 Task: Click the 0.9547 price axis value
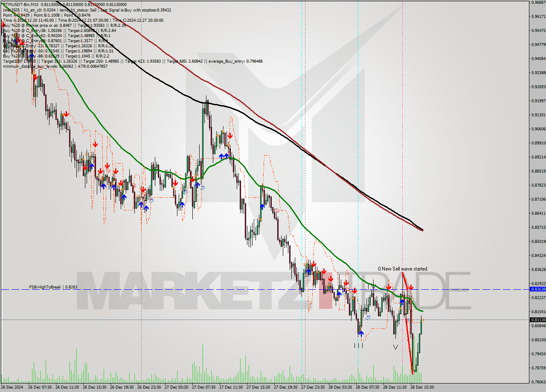pos(538,30)
